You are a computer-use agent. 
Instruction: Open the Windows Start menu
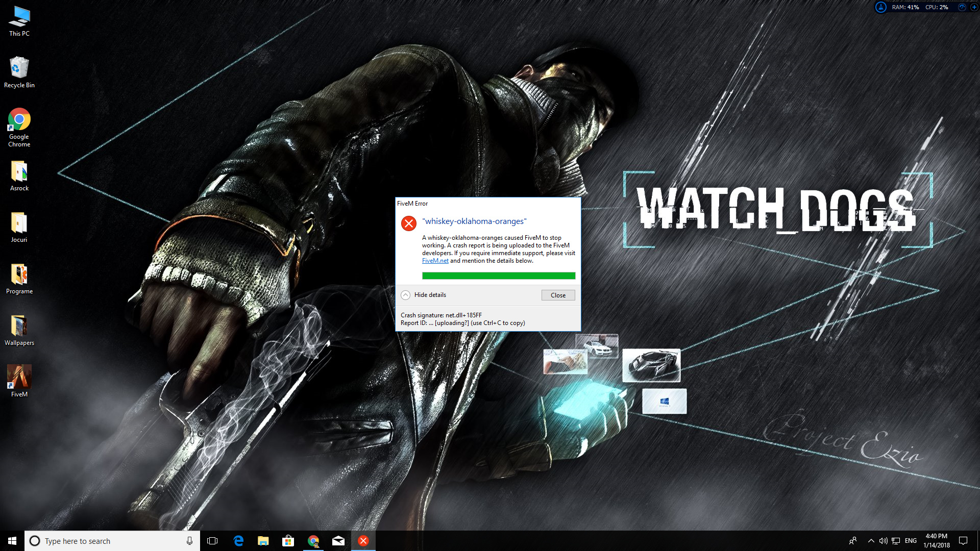[x=12, y=541]
